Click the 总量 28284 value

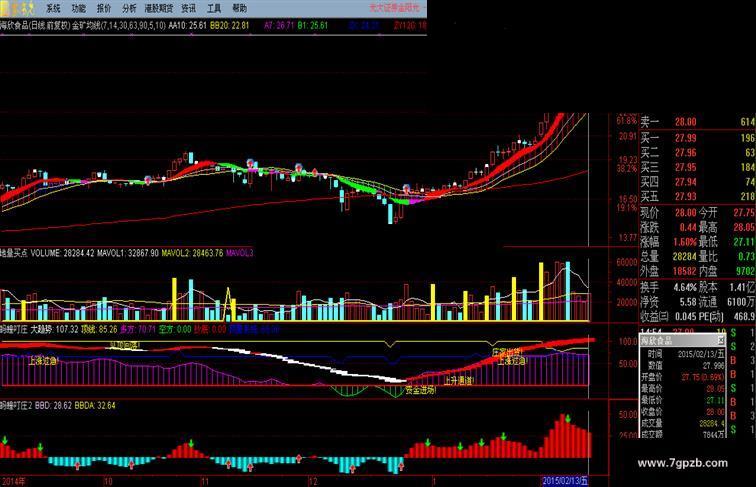pyautogui.click(x=684, y=257)
